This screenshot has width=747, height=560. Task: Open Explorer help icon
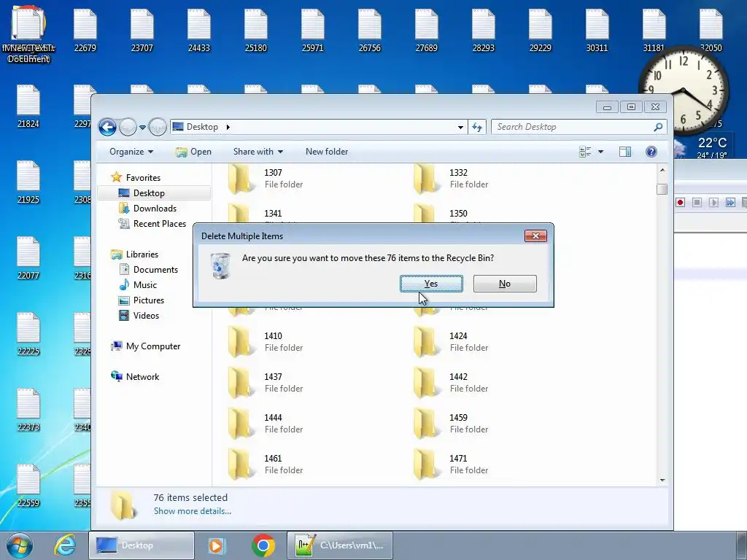click(x=651, y=152)
